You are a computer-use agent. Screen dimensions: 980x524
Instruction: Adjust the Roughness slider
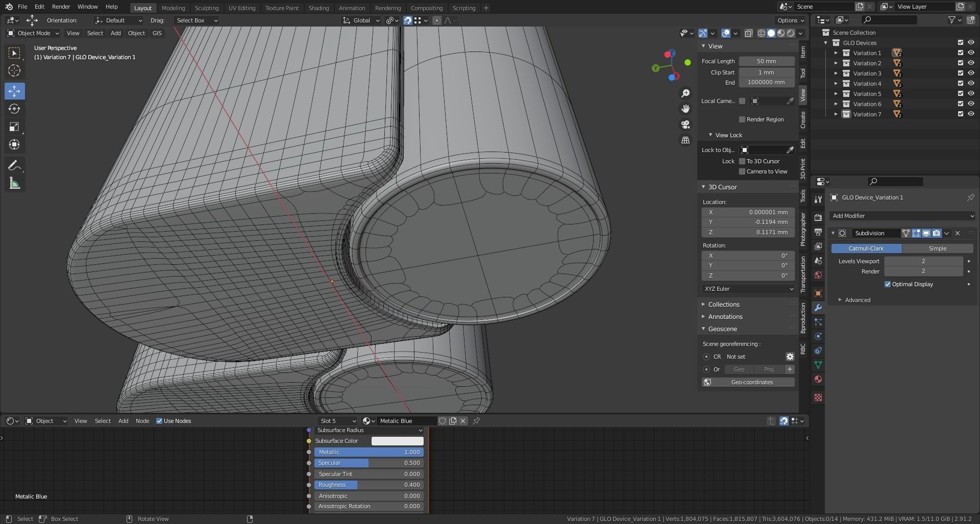[369, 485]
